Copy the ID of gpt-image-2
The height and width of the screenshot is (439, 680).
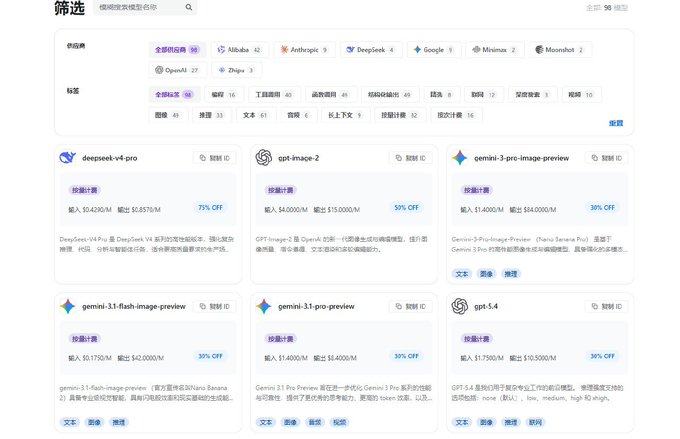click(x=411, y=158)
